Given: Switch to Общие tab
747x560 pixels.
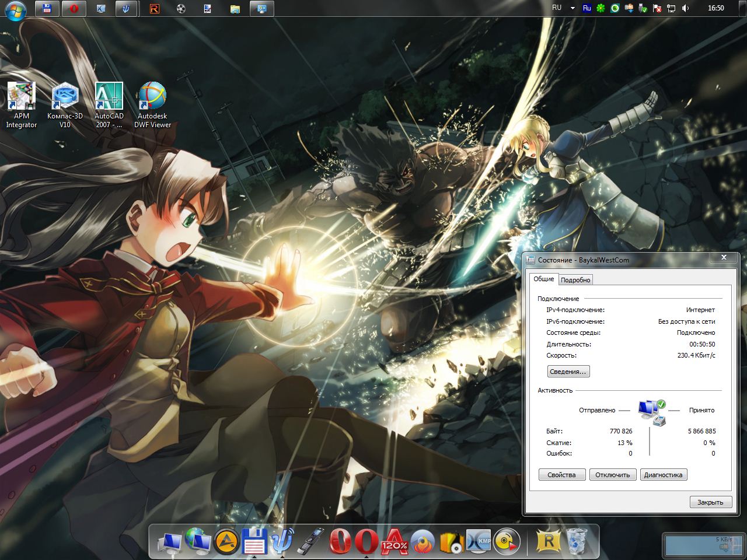Looking at the screenshot, I should [x=543, y=279].
